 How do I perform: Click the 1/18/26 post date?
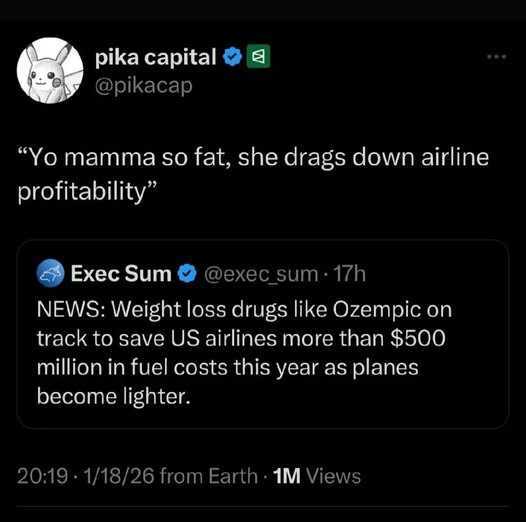[119, 476]
